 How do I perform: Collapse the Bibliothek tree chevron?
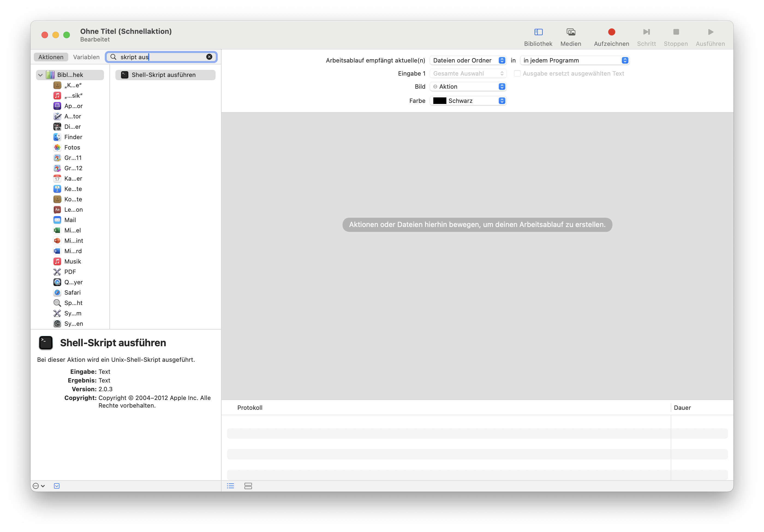coord(41,75)
